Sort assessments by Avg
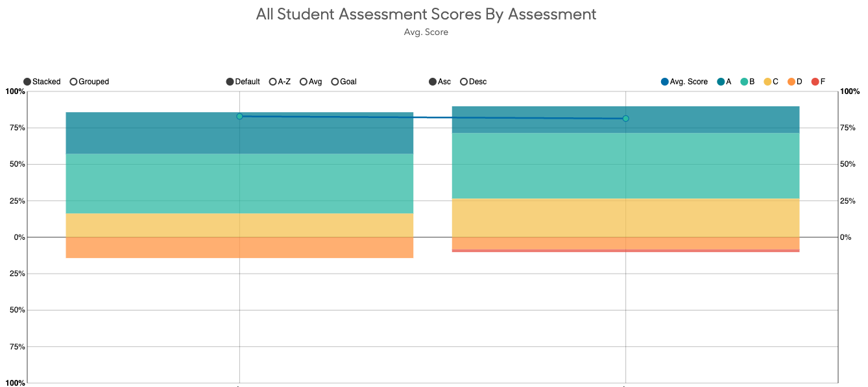This screenshot has height=387, width=868. point(304,82)
